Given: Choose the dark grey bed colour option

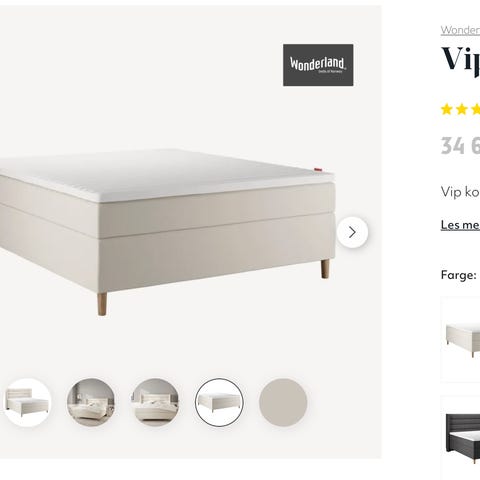Looking at the screenshot, I should click(461, 438).
